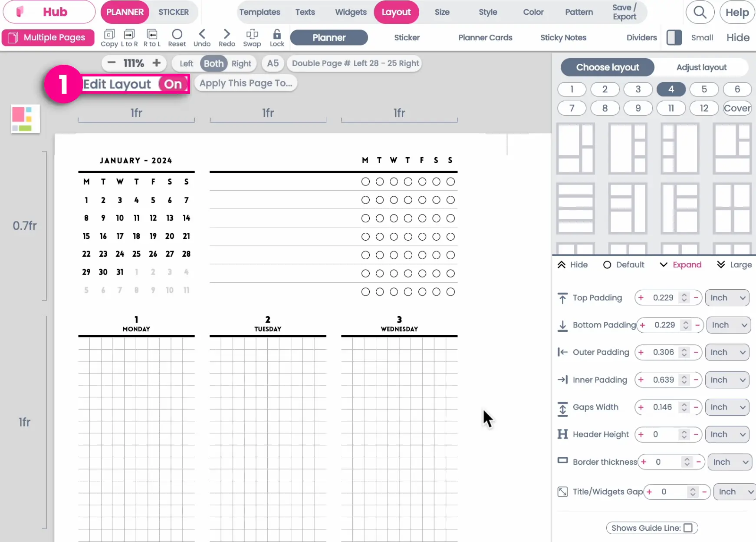This screenshot has height=542, width=756.
Task: Open Help
Action: point(736,12)
